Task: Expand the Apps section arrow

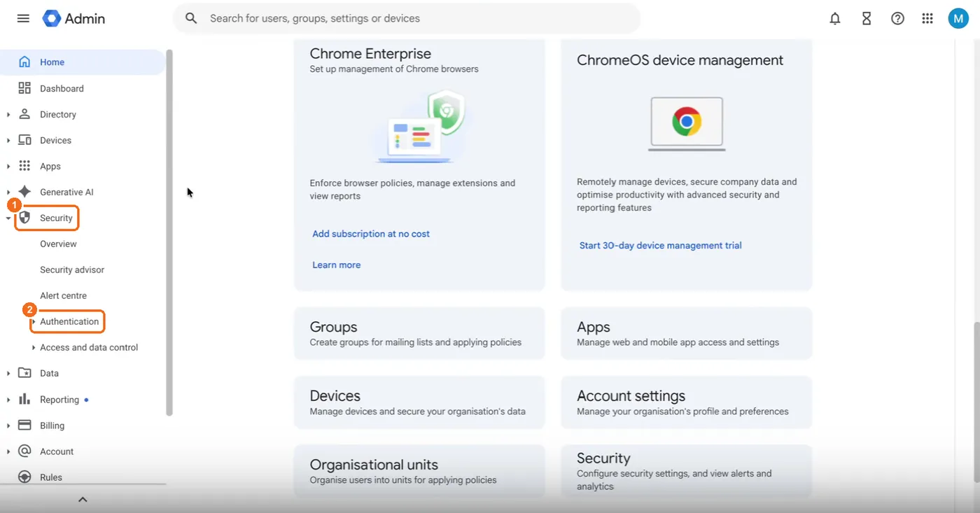Action: point(8,167)
